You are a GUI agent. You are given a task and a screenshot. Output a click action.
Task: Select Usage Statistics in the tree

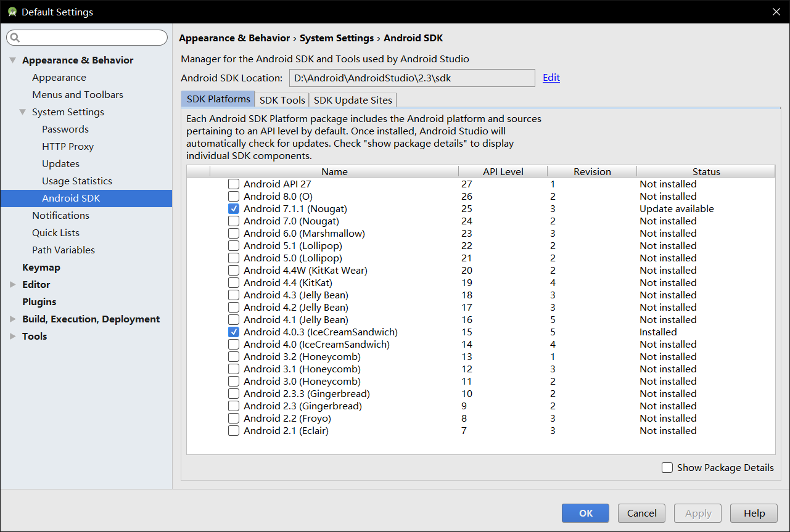(x=77, y=181)
